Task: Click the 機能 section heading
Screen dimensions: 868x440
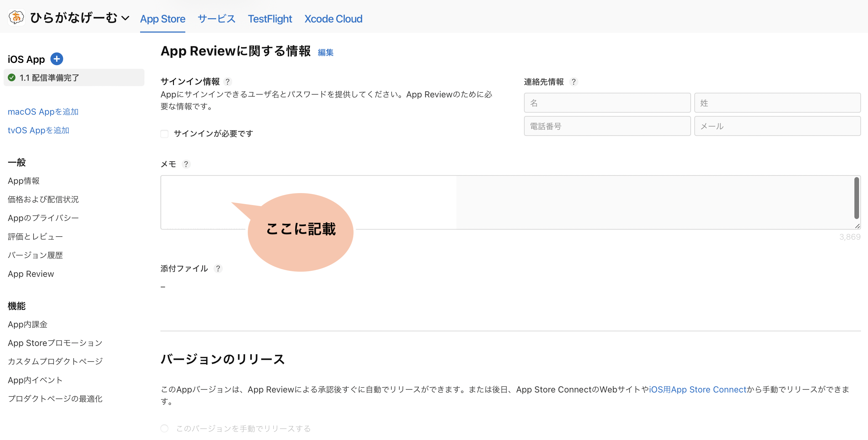Action: [17, 306]
